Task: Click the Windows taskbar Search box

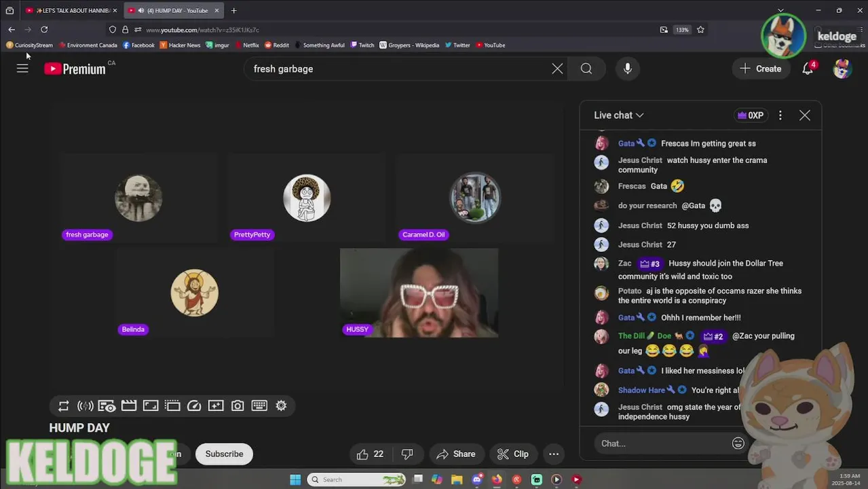Action: 358,479
